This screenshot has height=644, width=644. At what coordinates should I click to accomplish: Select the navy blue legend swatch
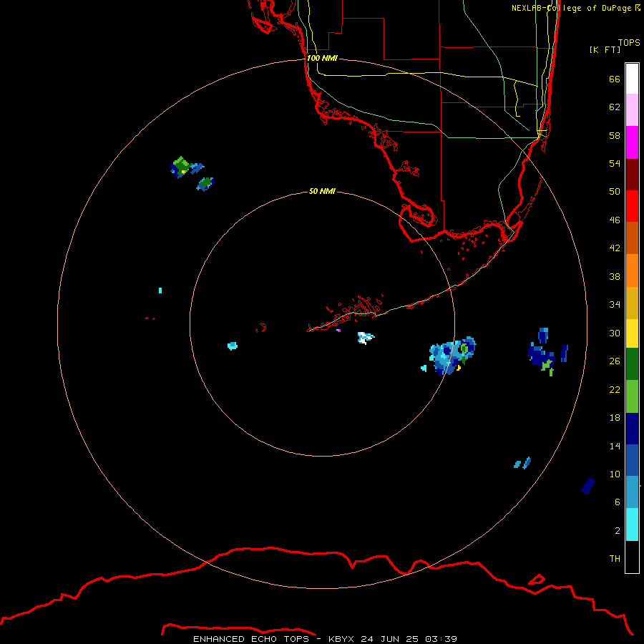tap(632, 429)
